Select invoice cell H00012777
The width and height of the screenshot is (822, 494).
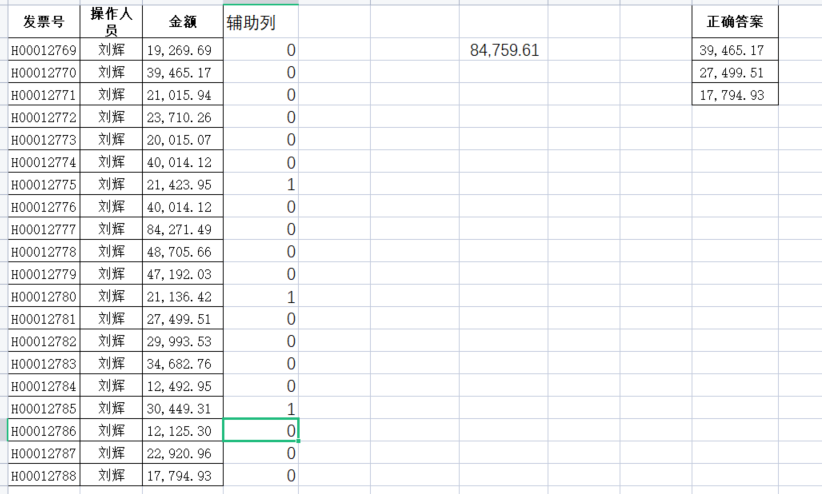[44, 229]
